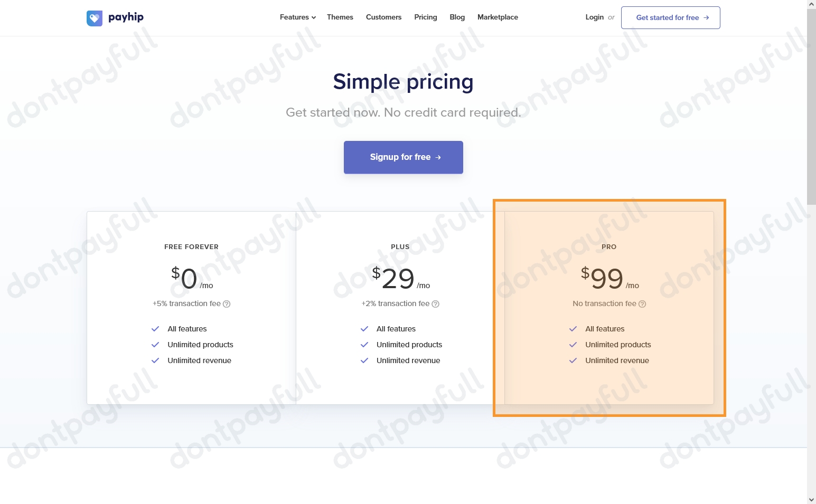The width and height of the screenshot is (816, 504).
Task: Click the Get started for free button
Action: tap(670, 17)
